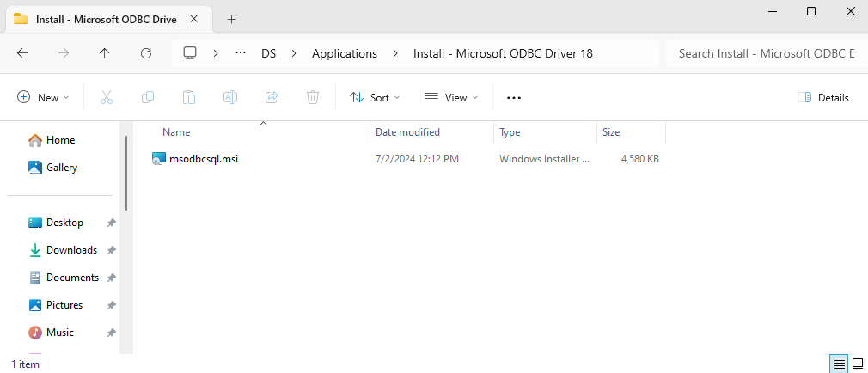This screenshot has width=868, height=373.
Task: Click the Share icon
Action: click(272, 97)
